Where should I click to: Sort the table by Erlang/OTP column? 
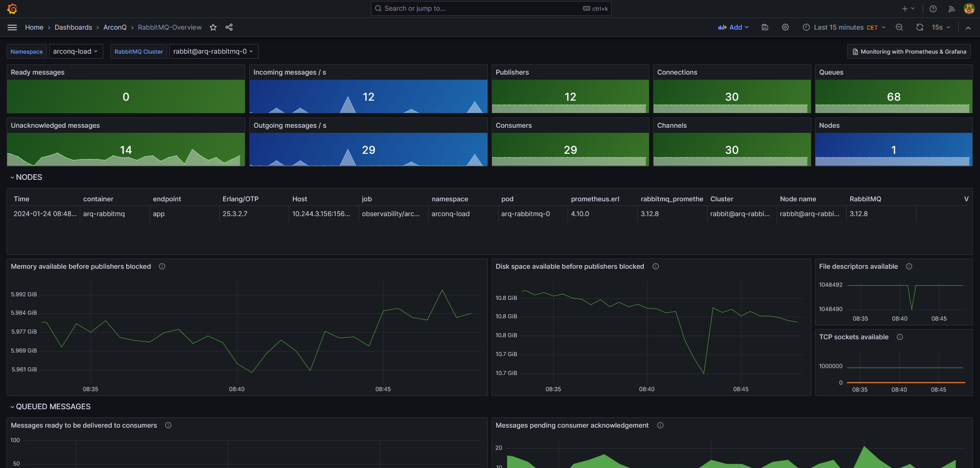pyautogui.click(x=241, y=199)
